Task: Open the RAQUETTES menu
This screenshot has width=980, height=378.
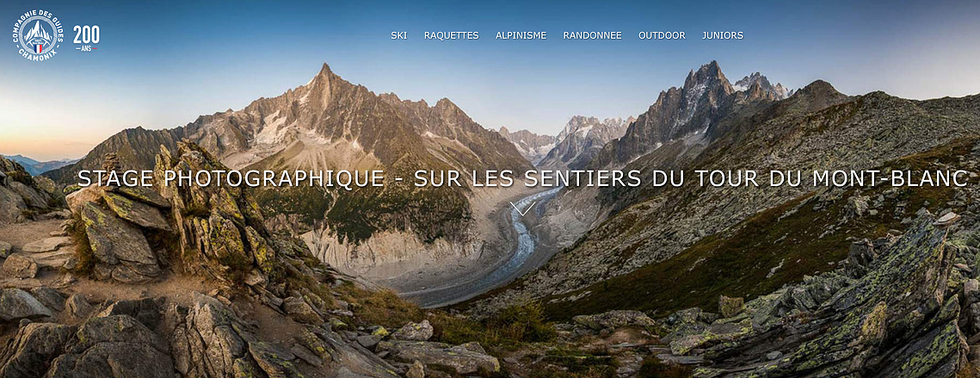Action: click(451, 35)
